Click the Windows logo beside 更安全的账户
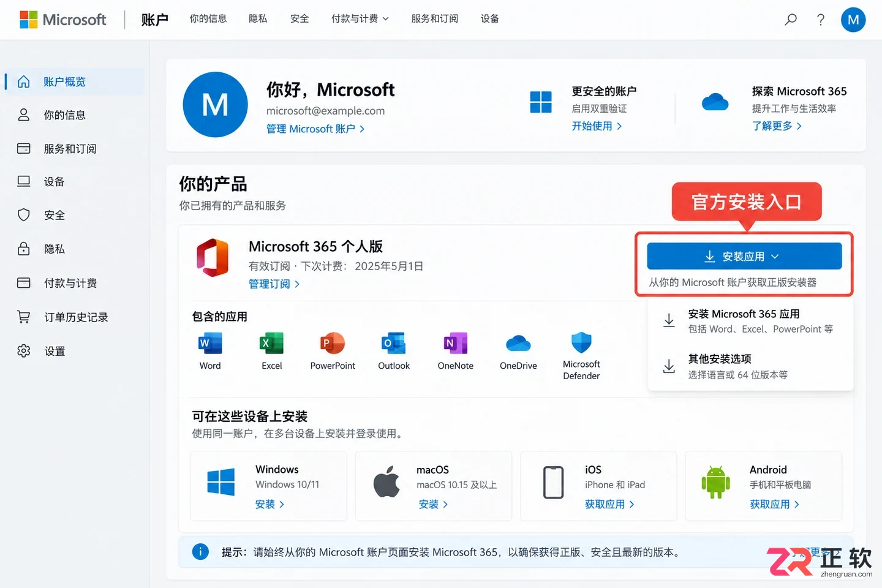 (x=541, y=102)
